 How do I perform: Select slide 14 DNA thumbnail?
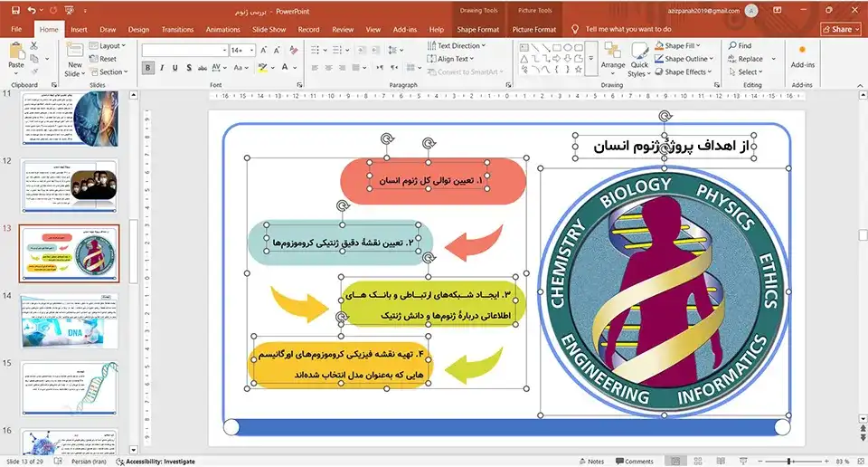(70, 321)
